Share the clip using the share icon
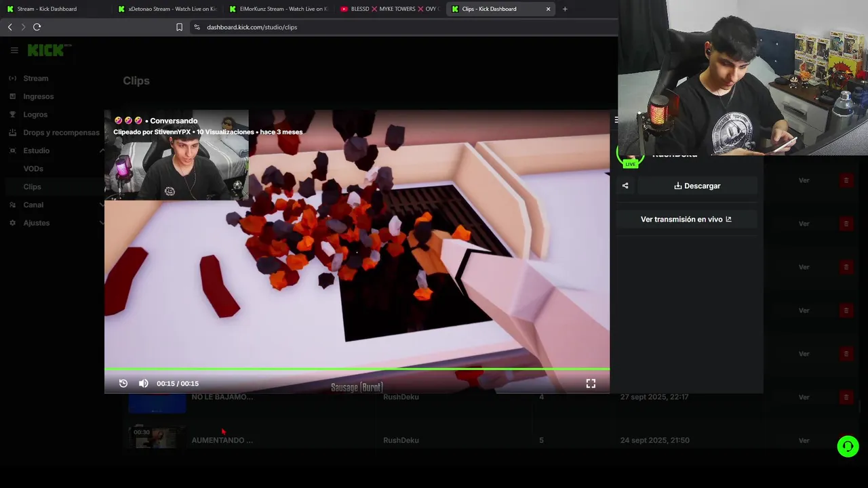 coord(625,186)
